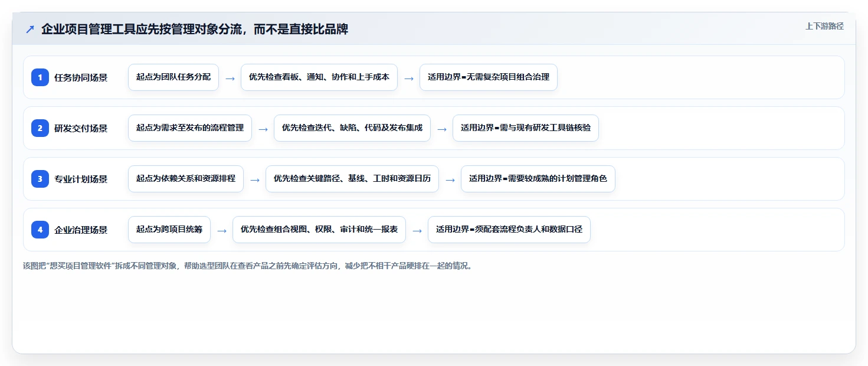Click the number 3 badge for 专业计划场景
Image resolution: width=868 pixels, height=366 pixels.
pos(40,179)
